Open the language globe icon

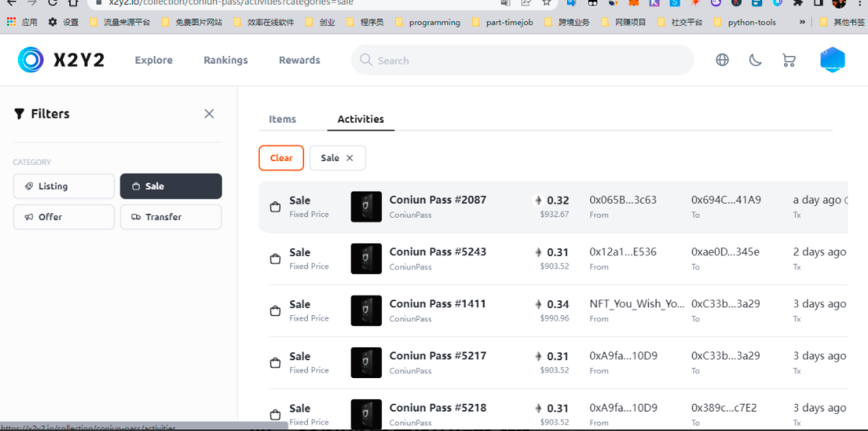(722, 60)
